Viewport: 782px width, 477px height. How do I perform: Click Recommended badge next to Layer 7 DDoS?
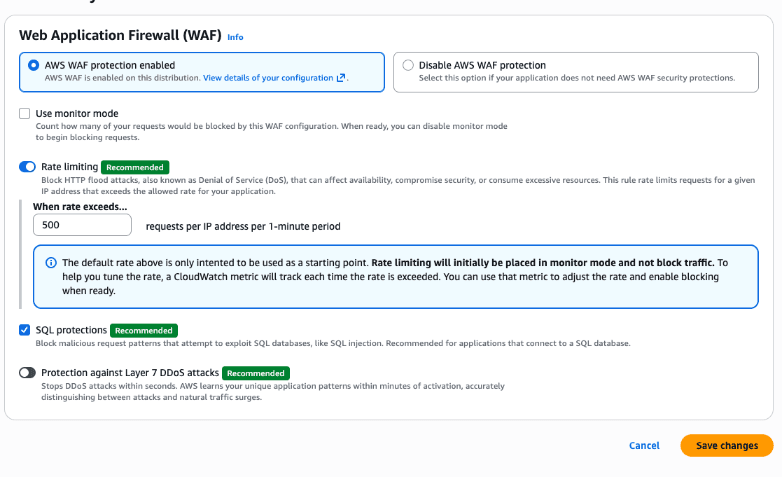(256, 373)
